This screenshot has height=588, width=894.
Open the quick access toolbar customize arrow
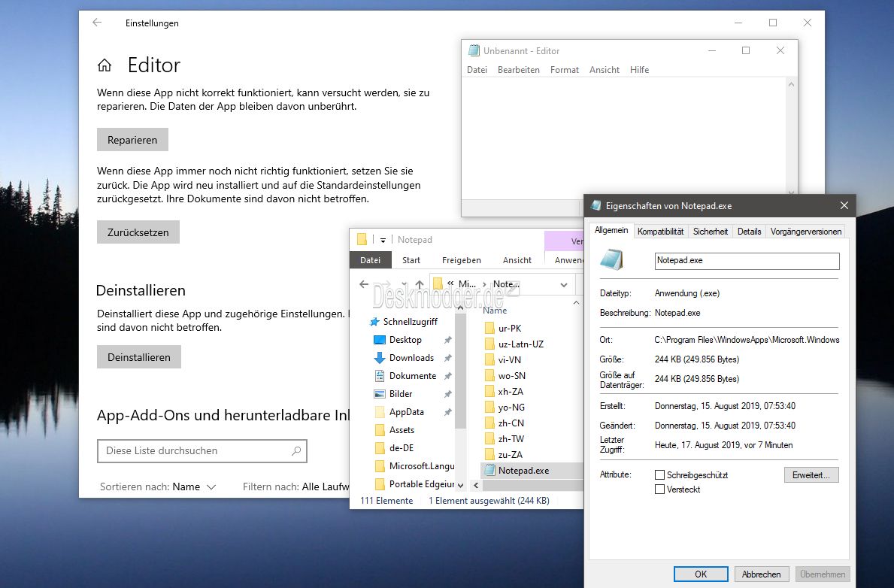click(383, 240)
